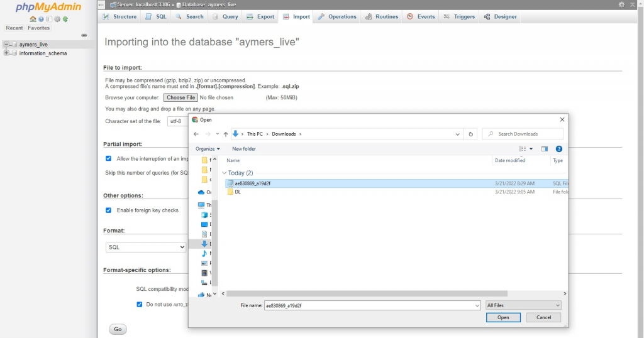
Task: Toggle Enable foreign key checks checkbox
Action: (109, 210)
